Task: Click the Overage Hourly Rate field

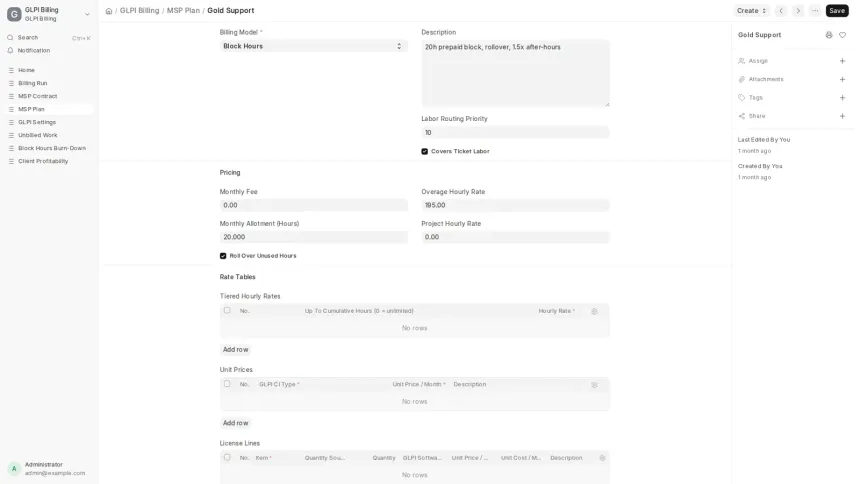Action: (515, 205)
